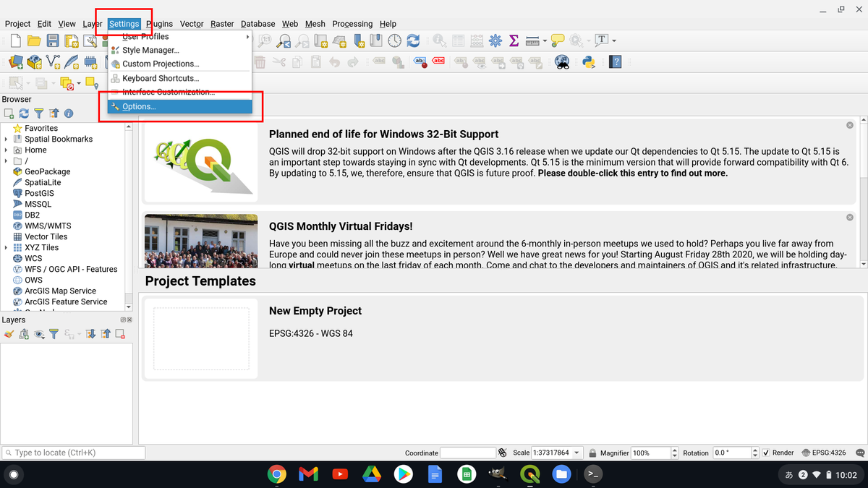Open the QGIS Monthly Virtual Fridays entry
This screenshot has width=868, height=488.
[499, 240]
